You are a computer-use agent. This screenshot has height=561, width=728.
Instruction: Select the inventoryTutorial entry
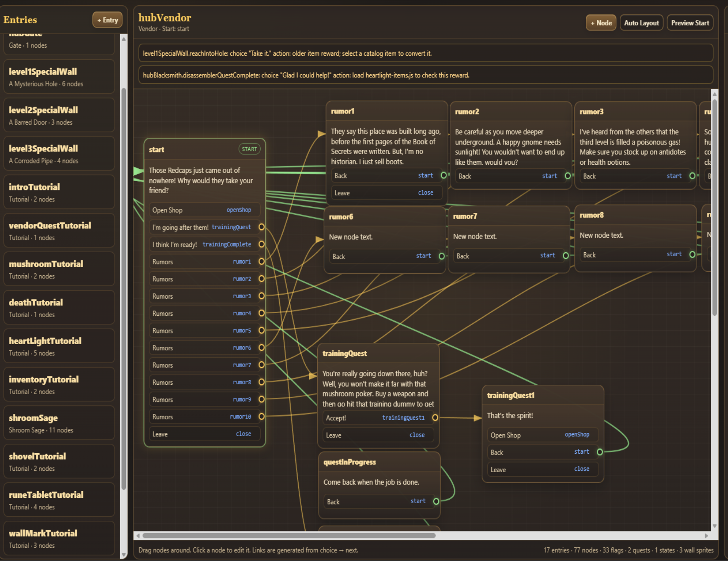pos(59,384)
